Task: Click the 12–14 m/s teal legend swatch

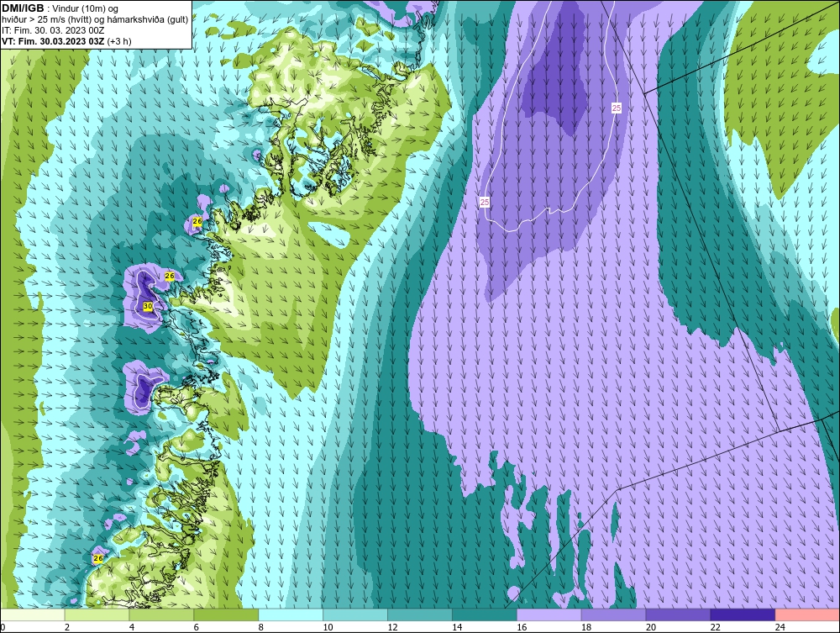Action: [x=419, y=615]
